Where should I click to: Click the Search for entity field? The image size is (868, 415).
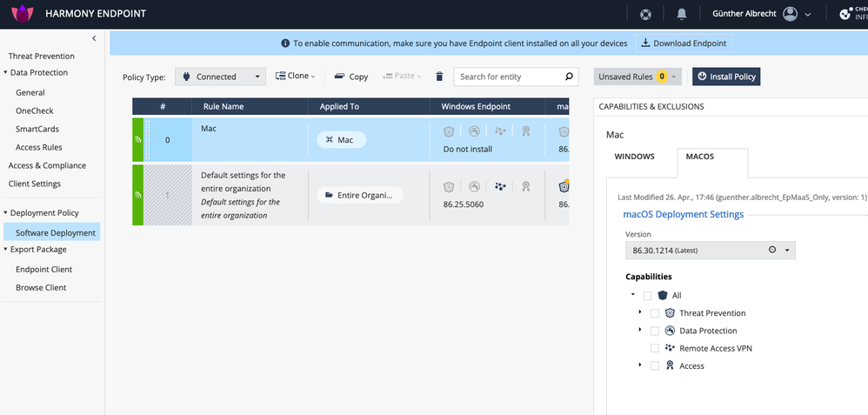pos(516,77)
